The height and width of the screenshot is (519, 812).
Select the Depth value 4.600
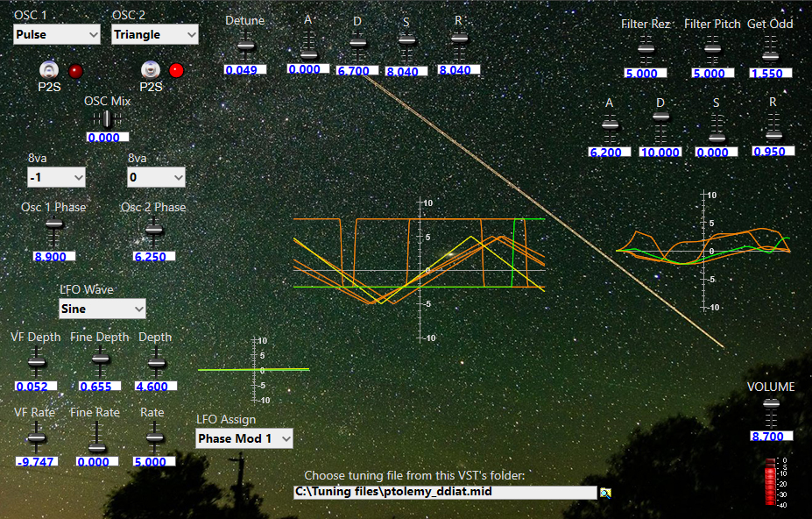tap(156, 387)
